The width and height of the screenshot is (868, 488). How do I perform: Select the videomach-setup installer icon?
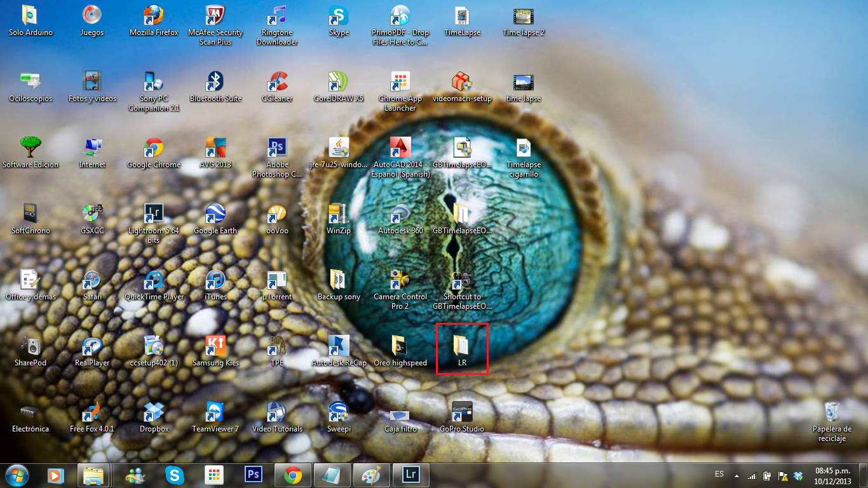tap(462, 87)
